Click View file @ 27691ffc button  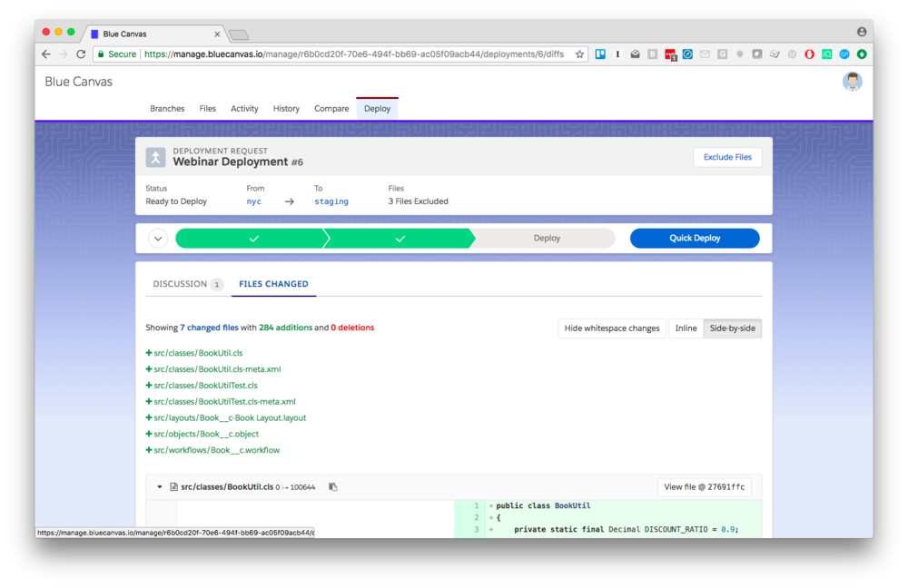[705, 486]
